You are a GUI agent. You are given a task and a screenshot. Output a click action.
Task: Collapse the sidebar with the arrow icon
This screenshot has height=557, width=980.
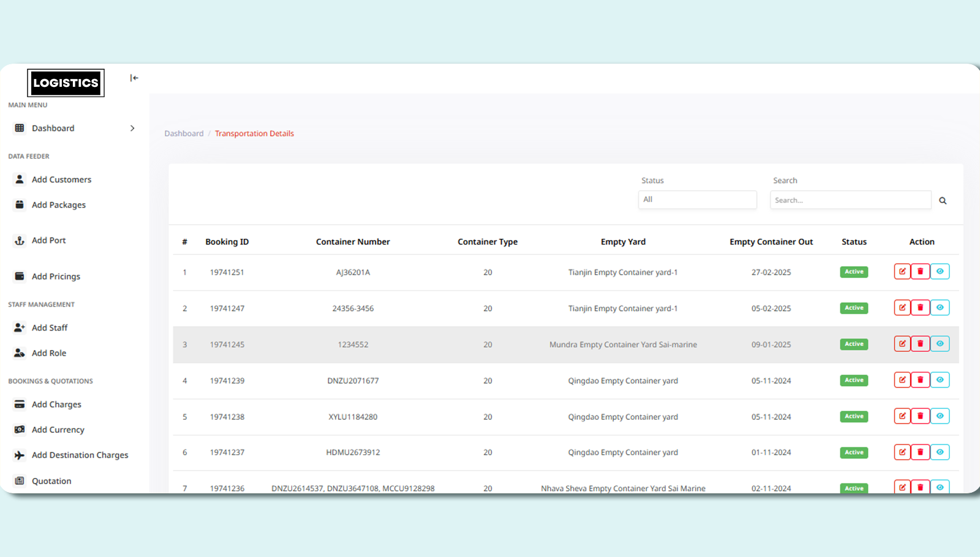click(x=134, y=78)
